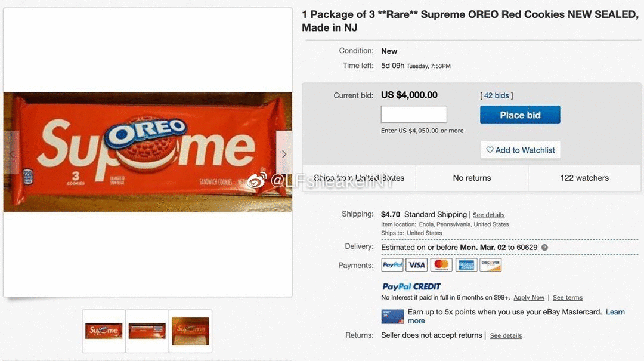Click the Discover card icon

click(490, 265)
